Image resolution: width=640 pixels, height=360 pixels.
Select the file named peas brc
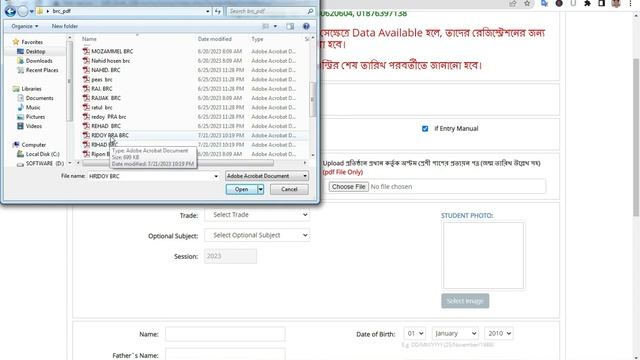pos(102,79)
